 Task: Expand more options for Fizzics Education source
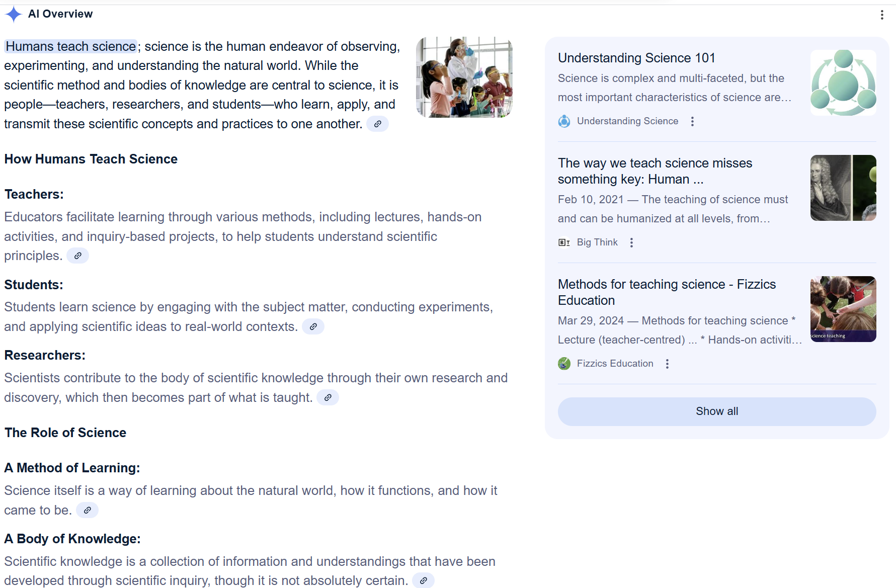(667, 364)
